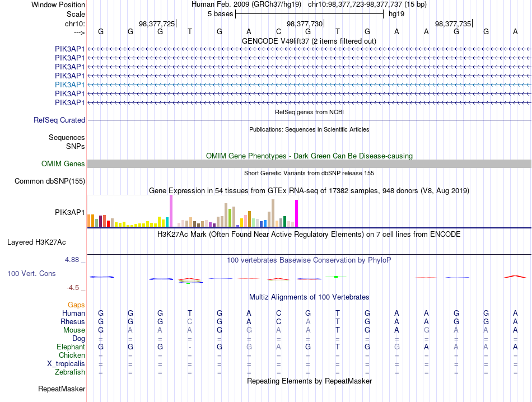The image size is (532, 402).
Task: Open the RefSeq Curated track label
Action: pyautogui.click(x=59, y=120)
